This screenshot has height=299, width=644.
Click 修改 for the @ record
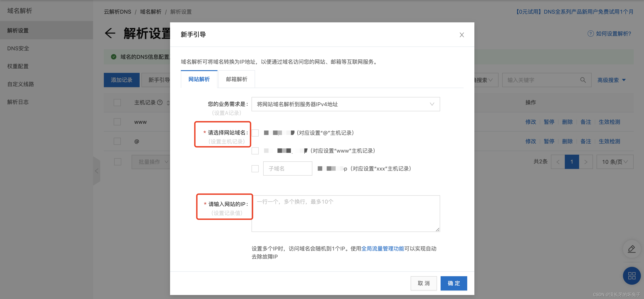[x=531, y=141]
